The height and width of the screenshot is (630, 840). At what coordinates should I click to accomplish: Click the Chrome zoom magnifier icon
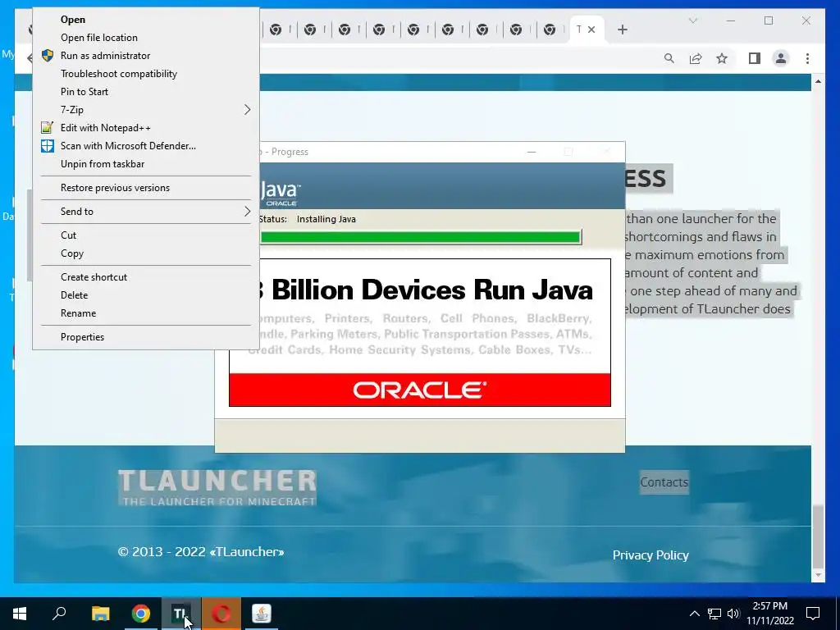click(x=669, y=58)
